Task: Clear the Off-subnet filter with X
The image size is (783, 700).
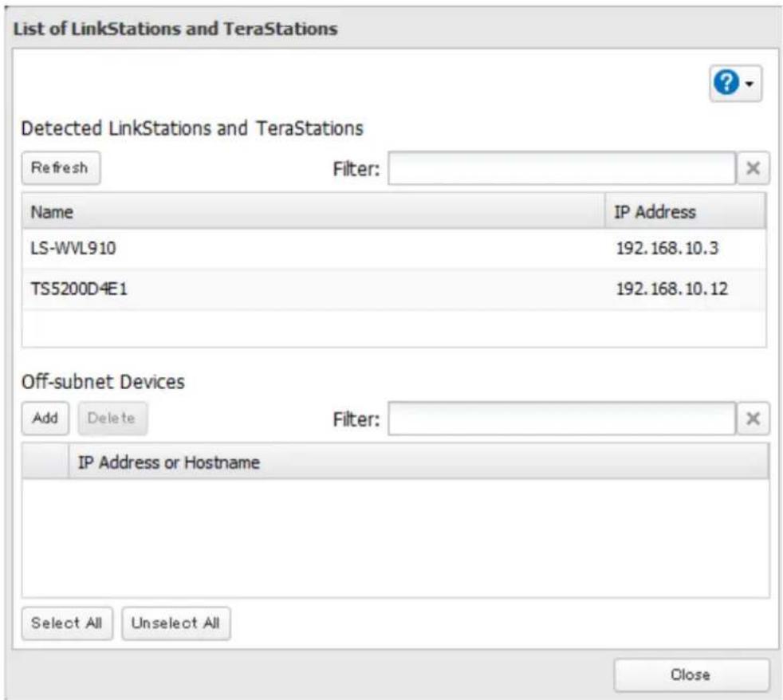Action: (753, 419)
